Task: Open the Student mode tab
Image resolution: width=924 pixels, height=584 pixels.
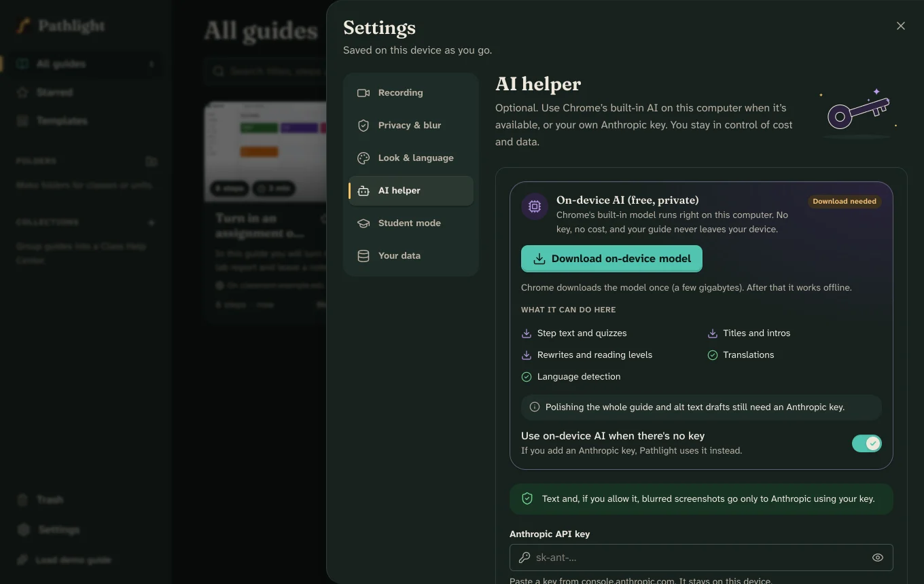Action: (411, 223)
